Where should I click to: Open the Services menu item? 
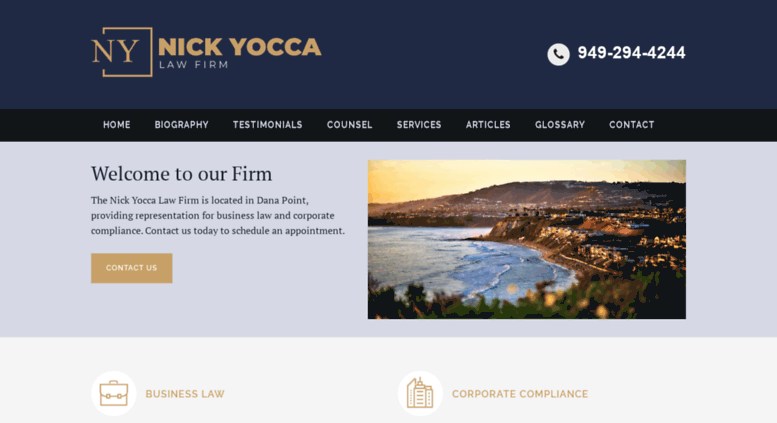[x=419, y=125]
